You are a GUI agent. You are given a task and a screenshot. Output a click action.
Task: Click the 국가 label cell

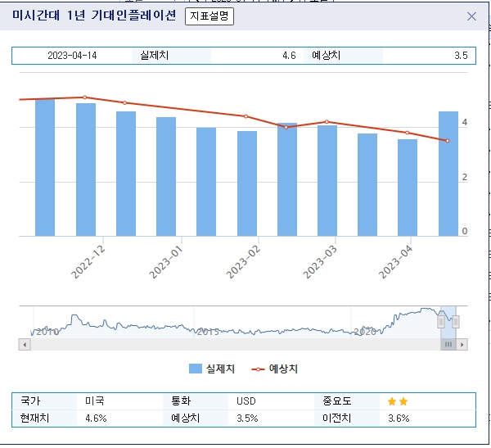point(30,401)
